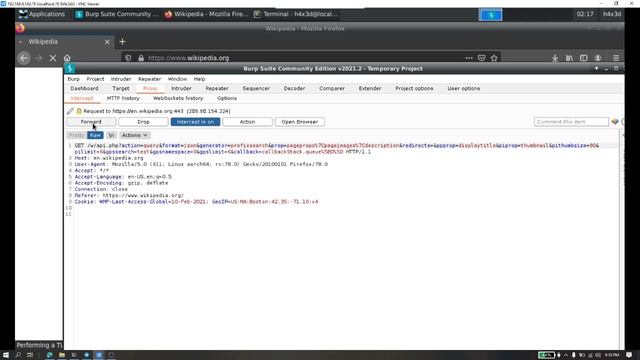Expand the Actions dropdown above the request
Image resolution: width=640 pixels, height=360 pixels.
[135, 135]
